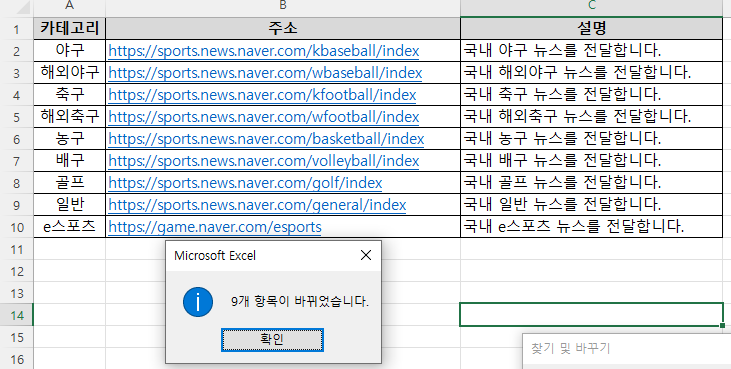Select the 카테고리 header cell
Image resolution: width=731 pixels, height=369 pixels.
[x=69, y=28]
